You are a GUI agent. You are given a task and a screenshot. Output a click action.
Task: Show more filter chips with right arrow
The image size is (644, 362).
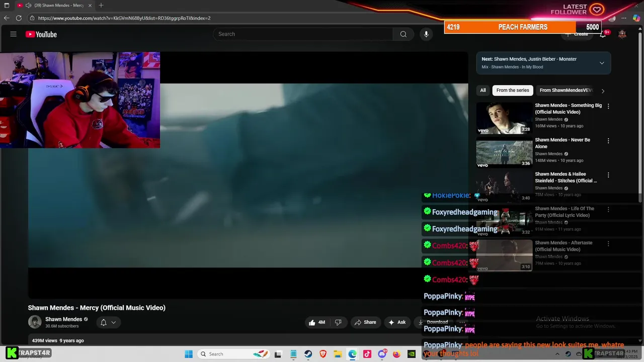point(603,90)
